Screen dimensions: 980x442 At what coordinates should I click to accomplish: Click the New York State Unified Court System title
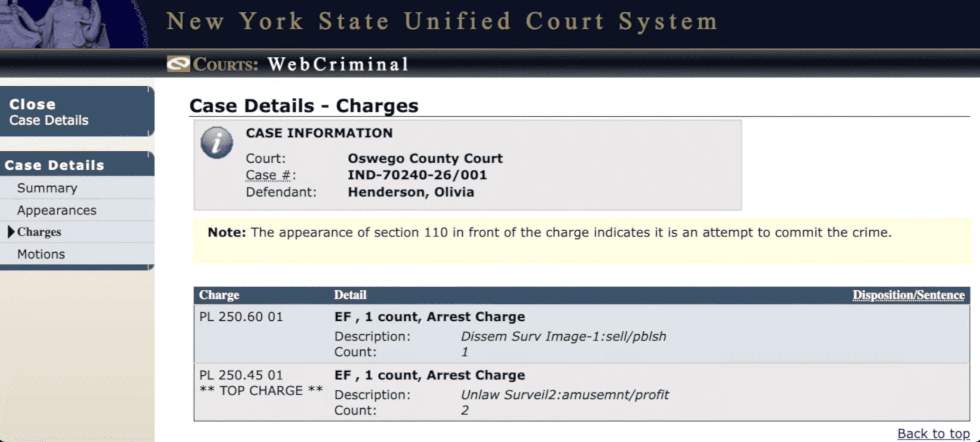point(442,22)
